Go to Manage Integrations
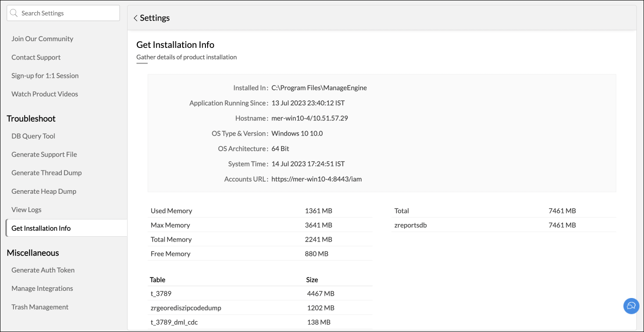 click(x=42, y=289)
